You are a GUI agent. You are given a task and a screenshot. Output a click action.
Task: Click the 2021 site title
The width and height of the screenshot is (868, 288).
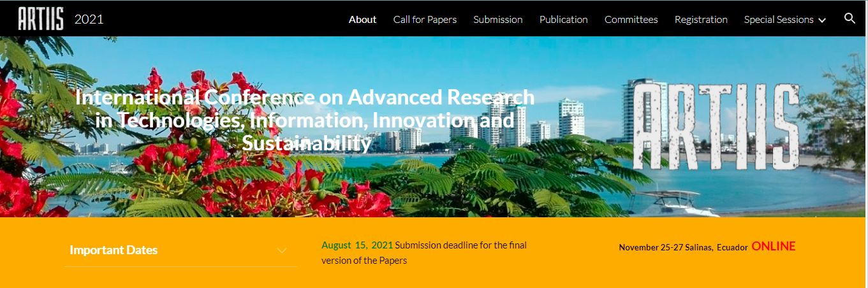89,19
